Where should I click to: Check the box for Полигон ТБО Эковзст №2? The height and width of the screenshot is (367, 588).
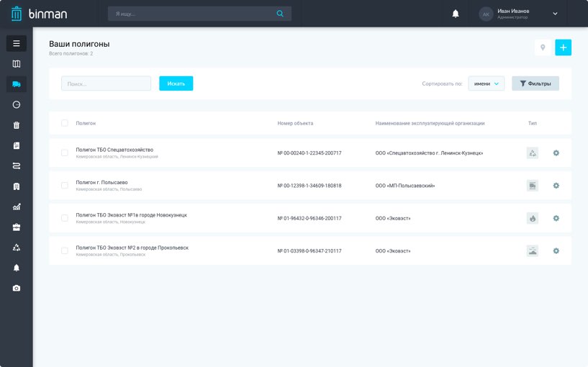click(x=65, y=250)
